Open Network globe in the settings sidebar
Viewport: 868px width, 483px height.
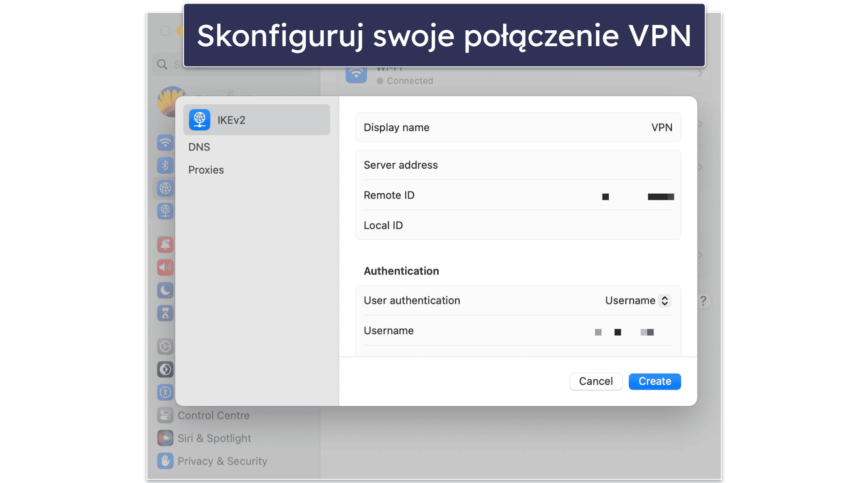tap(165, 188)
